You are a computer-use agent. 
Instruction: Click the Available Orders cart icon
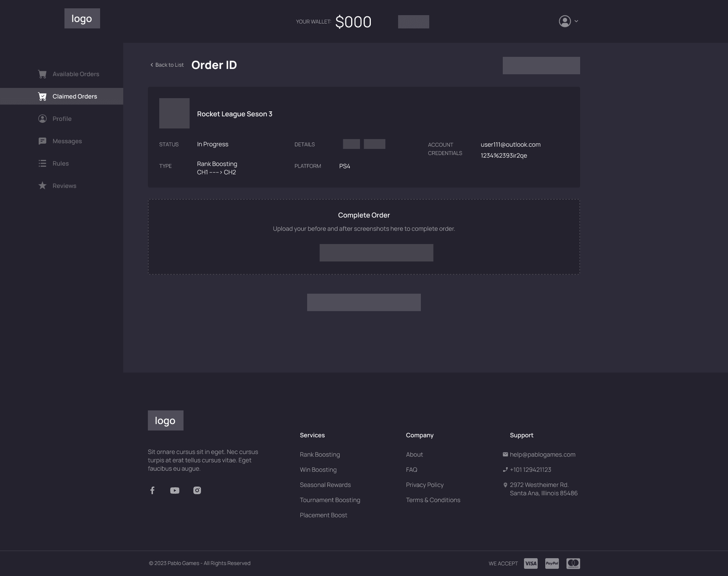coord(42,74)
